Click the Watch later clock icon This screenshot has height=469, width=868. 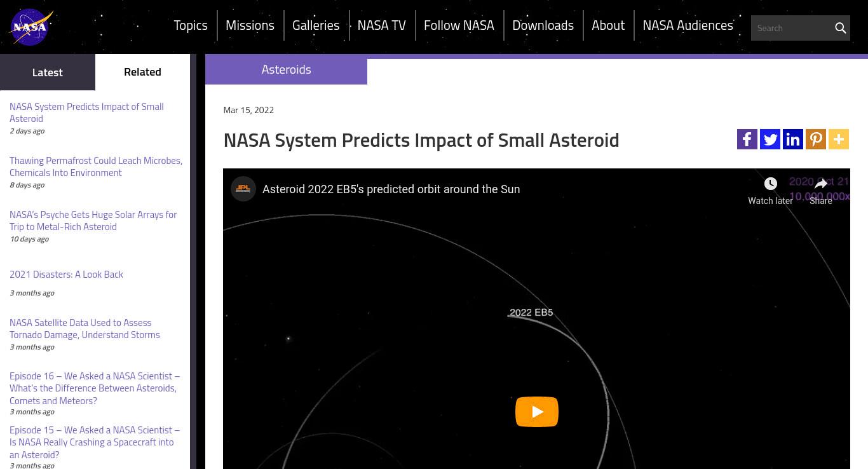coord(770,184)
